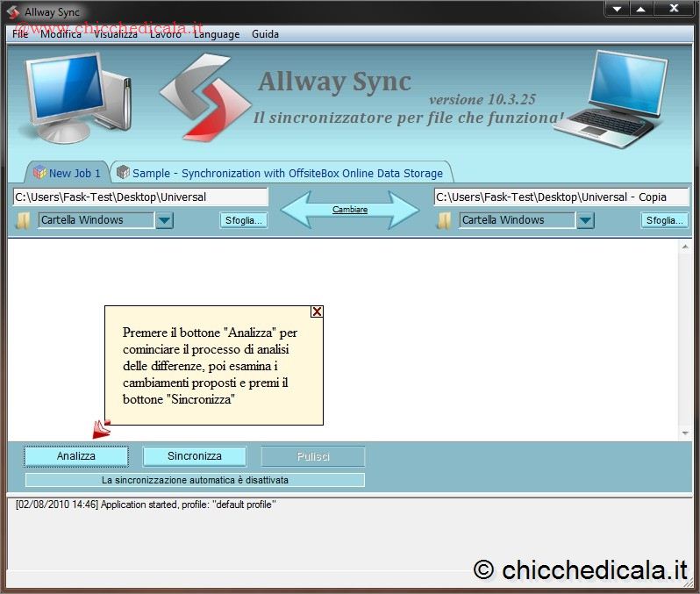
Task: Click the automatic synchronization status bar
Action: pyautogui.click(x=195, y=480)
